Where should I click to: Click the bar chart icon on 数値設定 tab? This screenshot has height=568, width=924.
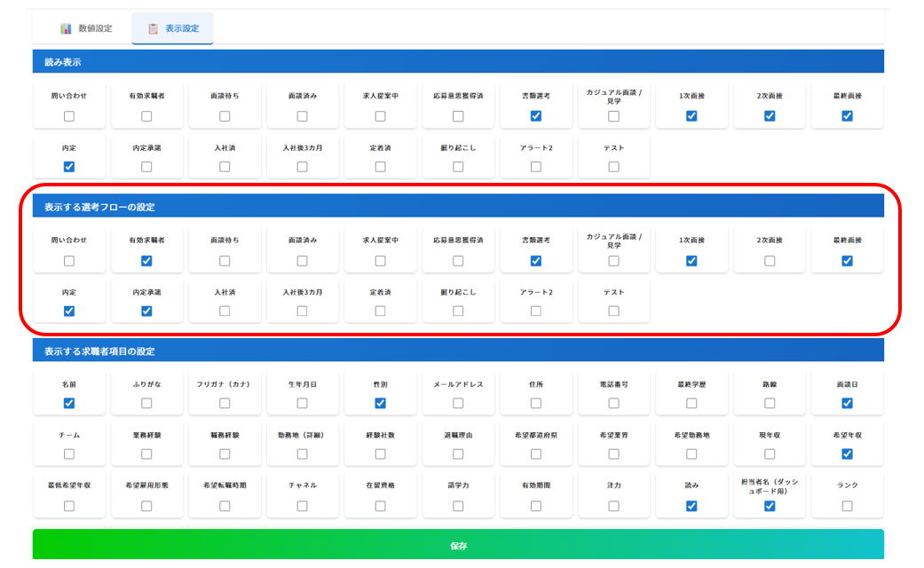click(x=66, y=28)
